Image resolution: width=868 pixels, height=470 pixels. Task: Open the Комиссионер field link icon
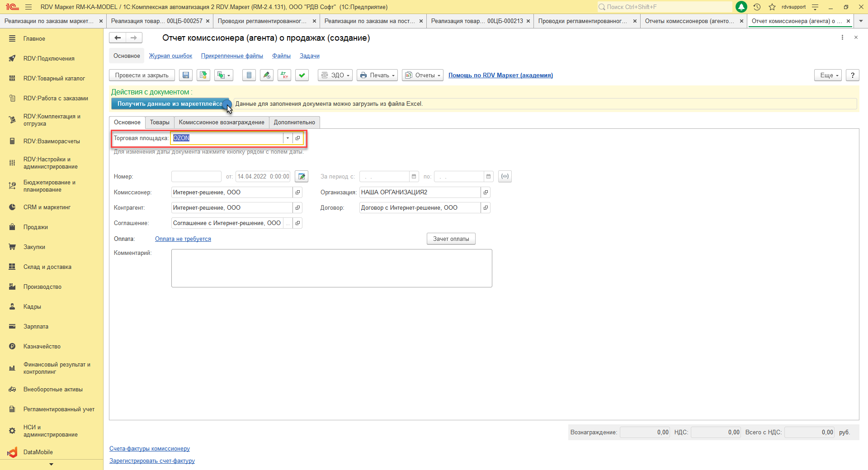point(297,193)
